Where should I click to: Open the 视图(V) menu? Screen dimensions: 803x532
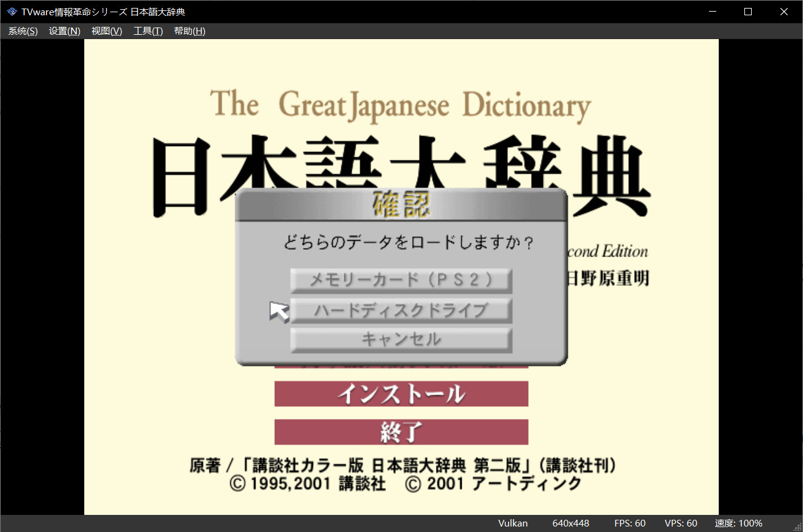(x=106, y=31)
